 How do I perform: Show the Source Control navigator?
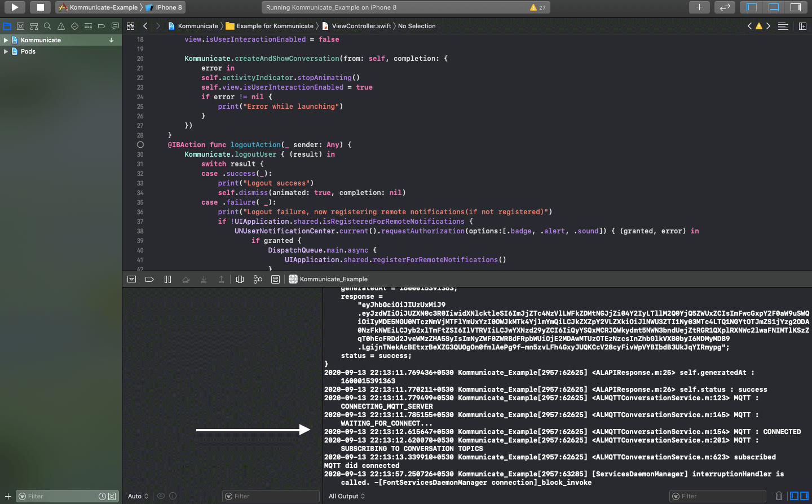[x=20, y=26]
